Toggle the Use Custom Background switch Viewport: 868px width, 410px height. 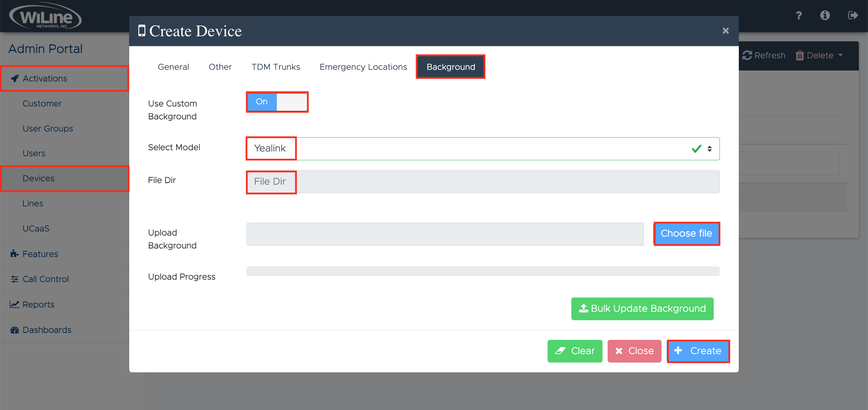(x=277, y=102)
